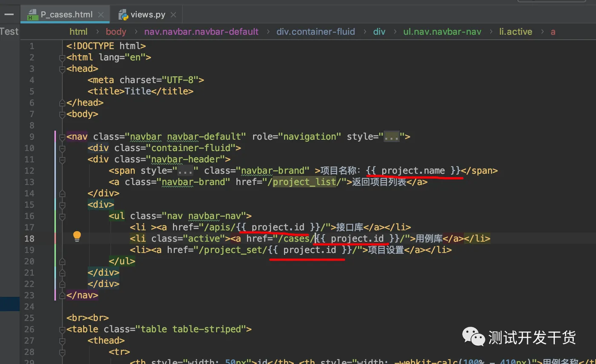Click role="navigation" attribute on line 9
Image resolution: width=596 pixels, height=364 pixels.
click(297, 137)
